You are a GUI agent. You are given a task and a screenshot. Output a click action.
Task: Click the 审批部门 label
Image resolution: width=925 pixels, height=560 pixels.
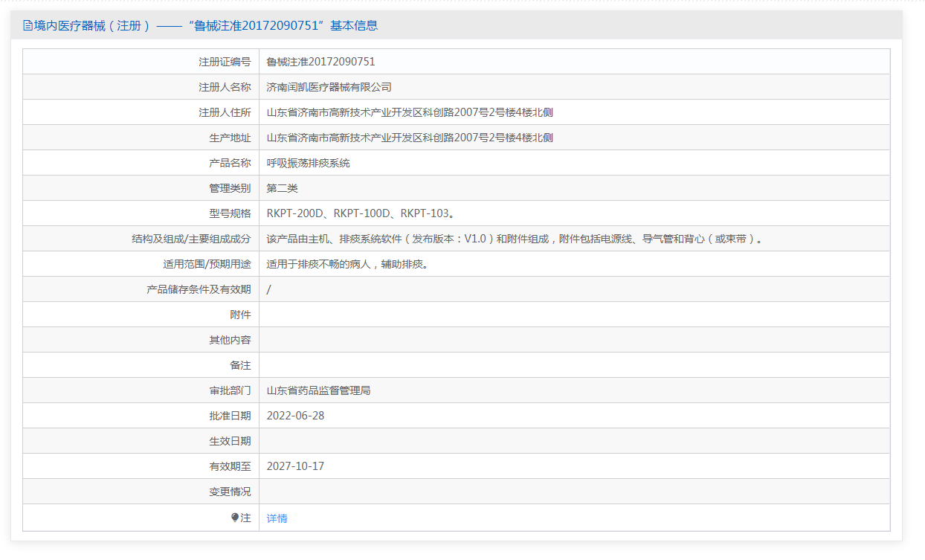231,390
